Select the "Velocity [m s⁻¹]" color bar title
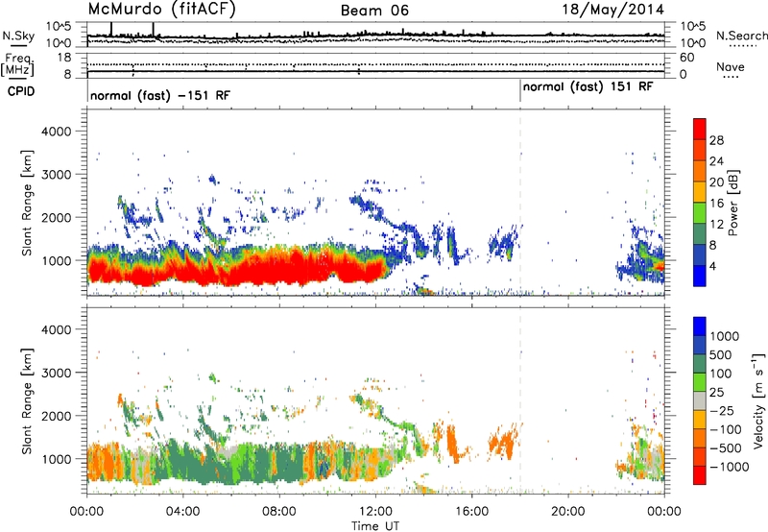768x532 pixels. 758,400
